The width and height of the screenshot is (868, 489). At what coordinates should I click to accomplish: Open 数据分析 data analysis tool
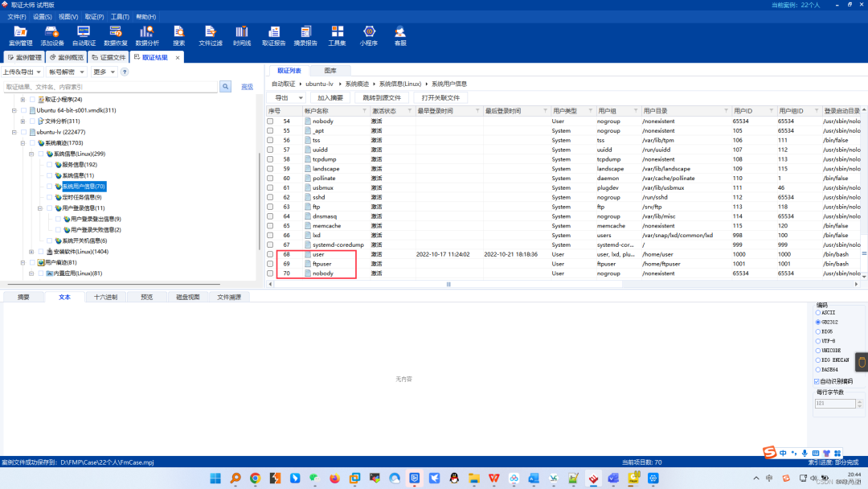(147, 36)
